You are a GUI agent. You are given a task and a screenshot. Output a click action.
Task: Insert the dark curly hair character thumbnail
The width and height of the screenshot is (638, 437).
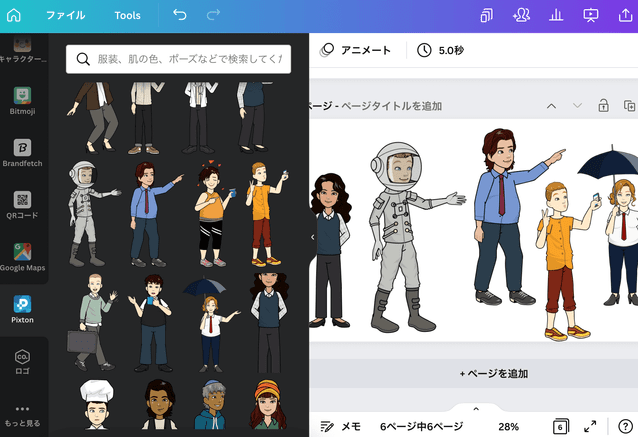point(160,404)
